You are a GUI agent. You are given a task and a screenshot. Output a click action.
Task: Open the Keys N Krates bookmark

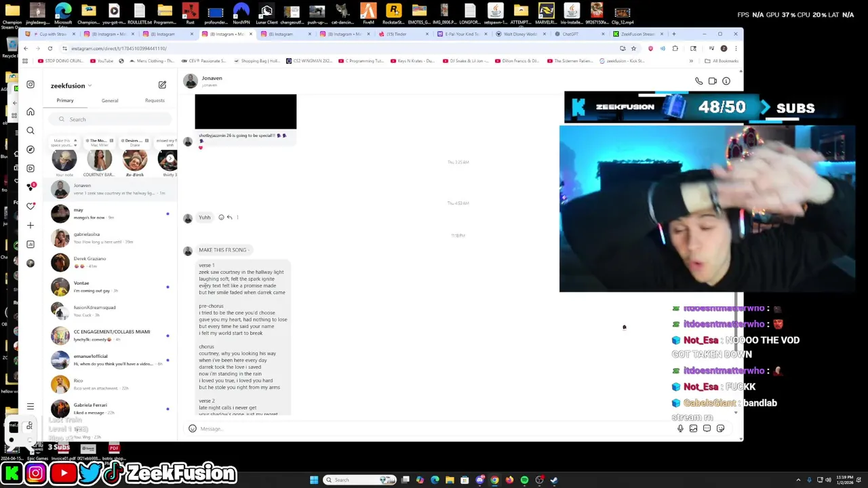click(x=413, y=61)
